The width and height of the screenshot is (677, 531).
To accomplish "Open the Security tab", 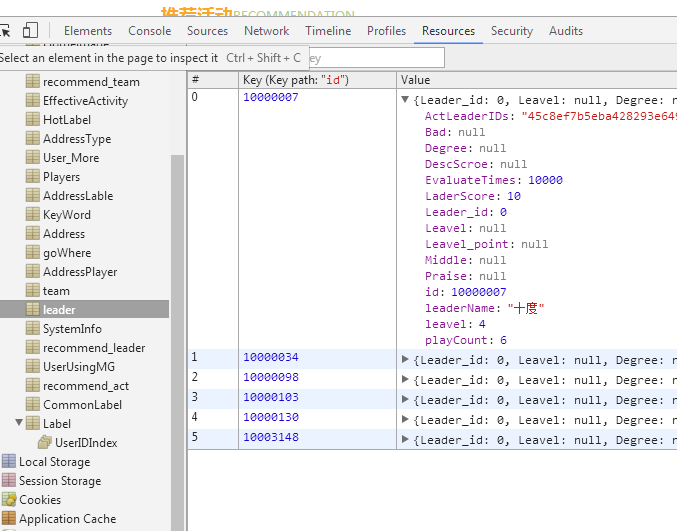I will click(x=512, y=31).
